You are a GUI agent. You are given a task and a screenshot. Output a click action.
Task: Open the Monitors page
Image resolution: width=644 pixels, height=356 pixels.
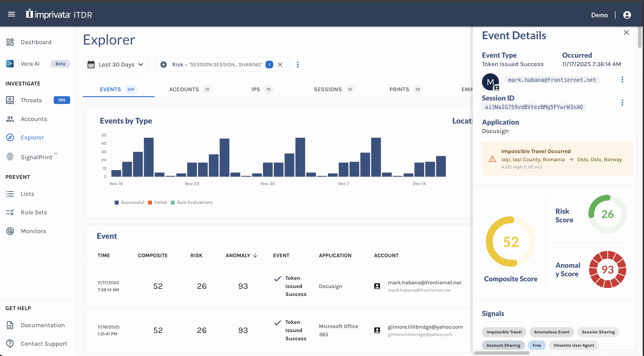pos(33,231)
